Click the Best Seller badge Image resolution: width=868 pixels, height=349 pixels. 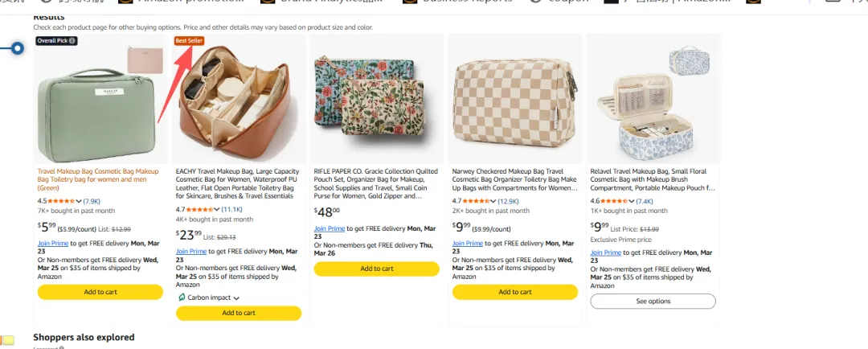[x=189, y=40]
